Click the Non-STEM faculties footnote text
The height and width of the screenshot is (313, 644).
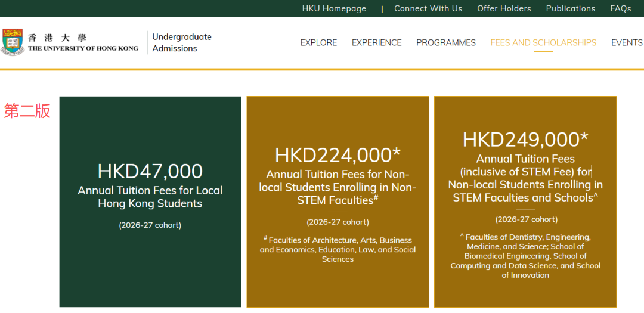338,249
